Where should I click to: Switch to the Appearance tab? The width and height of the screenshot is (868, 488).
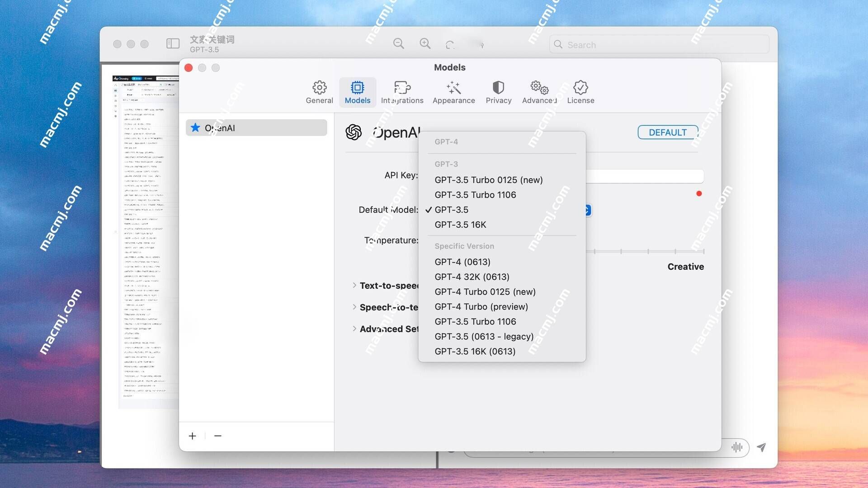[453, 92]
